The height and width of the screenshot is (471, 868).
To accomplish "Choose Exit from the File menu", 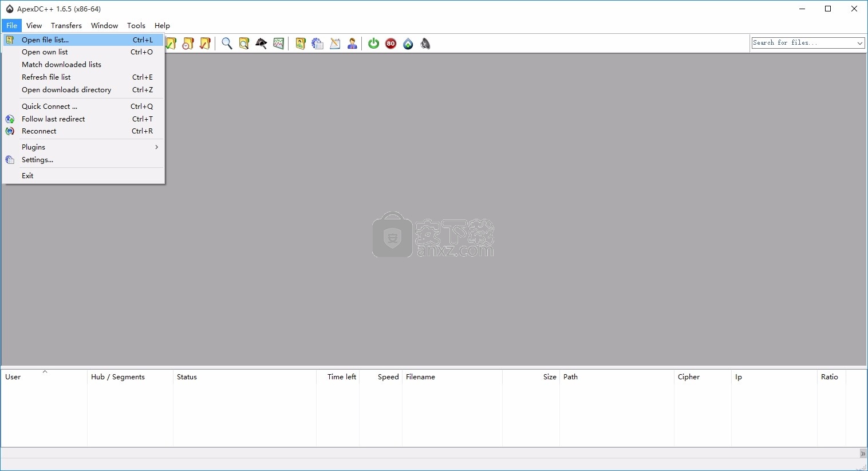I will pyautogui.click(x=84, y=176).
